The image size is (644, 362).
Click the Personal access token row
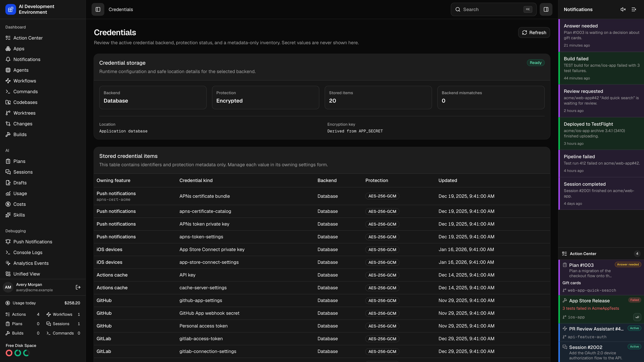tap(322, 326)
